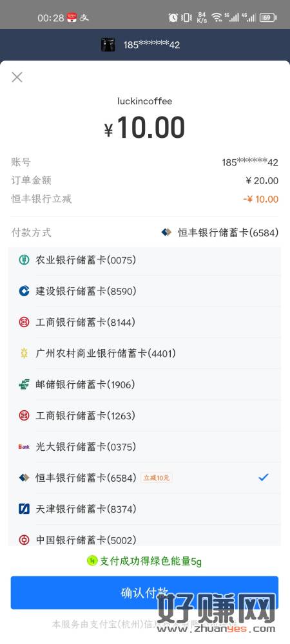Image resolution: width=290 pixels, height=644 pixels.
Task: Select 光大银行储蓄卡(0375) as payment card
Action: pyautogui.click(x=144, y=447)
